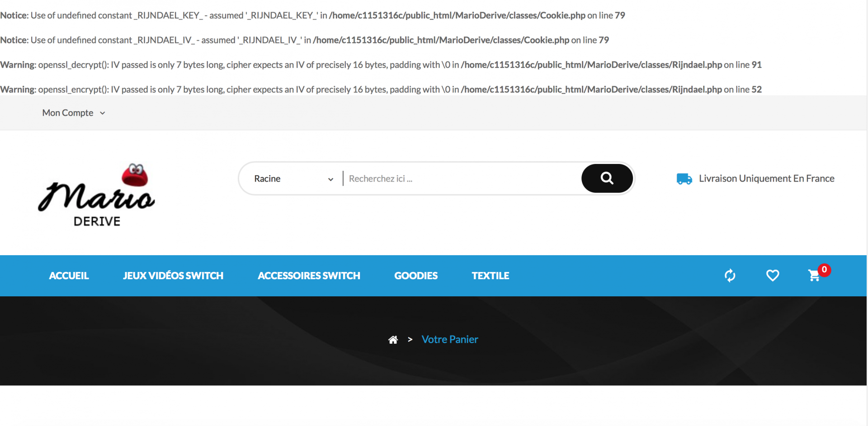Open the Racine category dropdown
This screenshot has height=426, width=868.
click(293, 179)
